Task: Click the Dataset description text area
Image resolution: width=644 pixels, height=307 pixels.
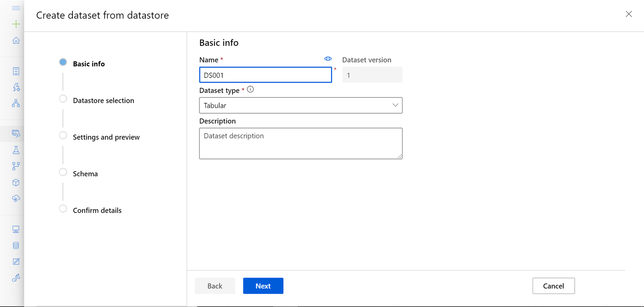Action: [x=300, y=144]
